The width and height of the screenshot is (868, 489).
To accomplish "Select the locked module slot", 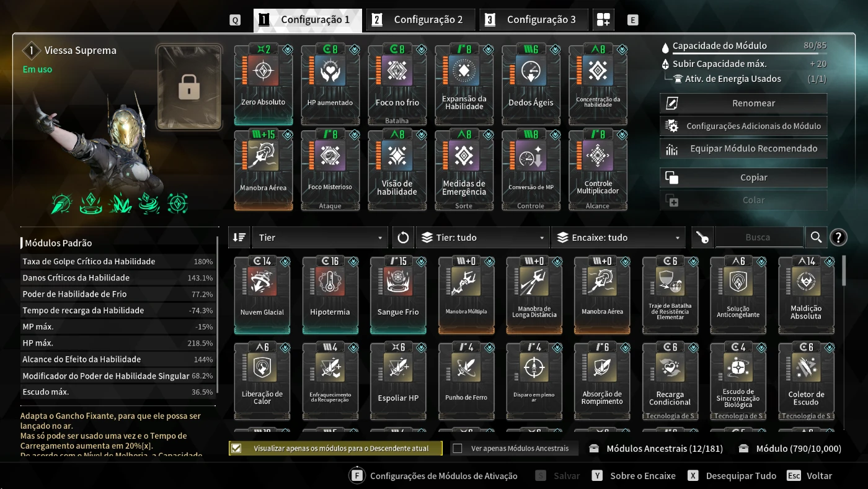I will click(189, 87).
